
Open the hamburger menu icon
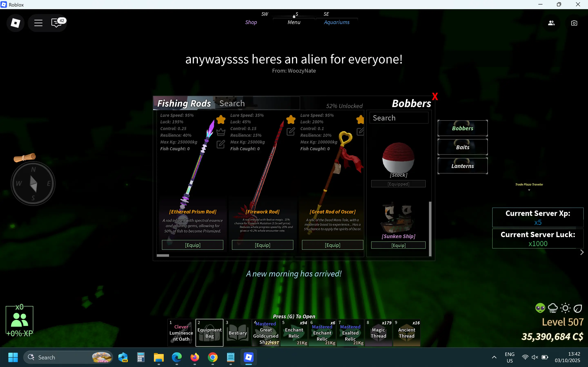pyautogui.click(x=38, y=23)
